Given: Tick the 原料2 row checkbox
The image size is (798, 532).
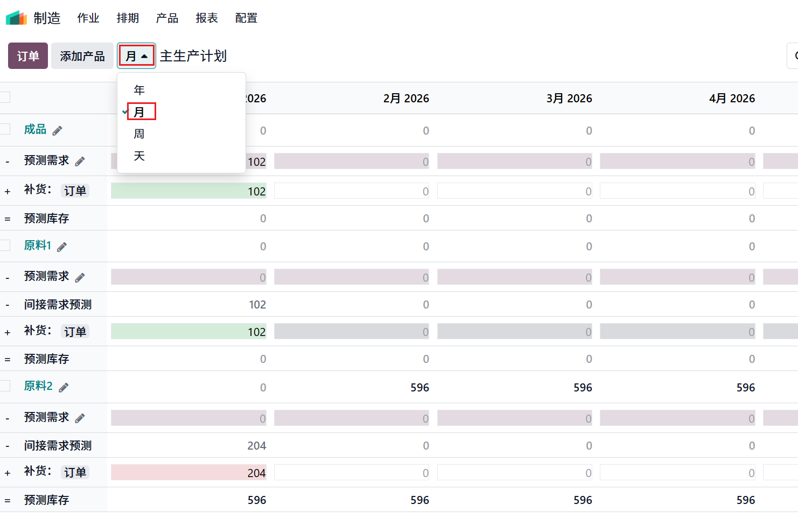Looking at the screenshot, I should pyautogui.click(x=5, y=386).
